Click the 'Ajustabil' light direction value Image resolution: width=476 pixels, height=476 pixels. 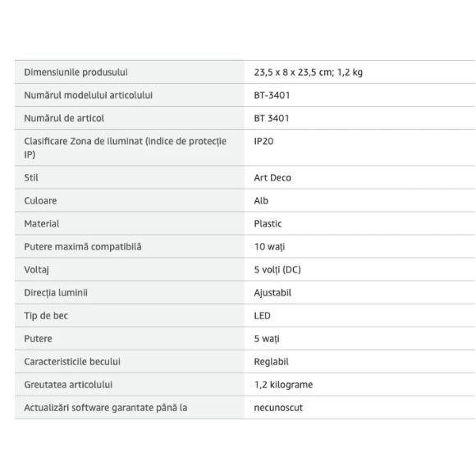[x=272, y=293]
